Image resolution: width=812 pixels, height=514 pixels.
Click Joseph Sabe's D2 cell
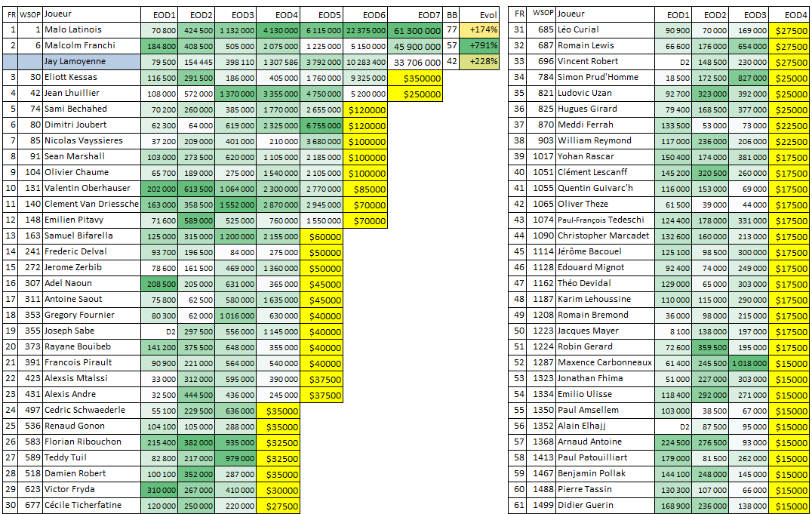(x=159, y=331)
